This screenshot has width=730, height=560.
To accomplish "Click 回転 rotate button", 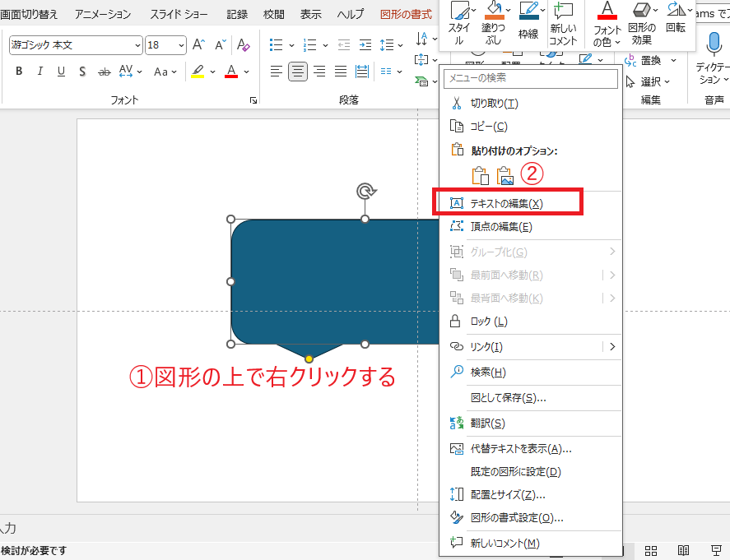I will [x=677, y=19].
